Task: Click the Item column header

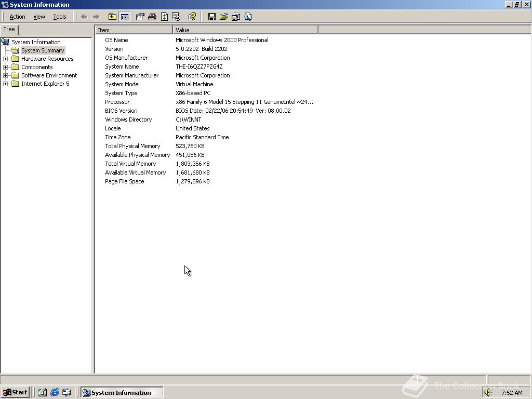Action: (x=134, y=30)
